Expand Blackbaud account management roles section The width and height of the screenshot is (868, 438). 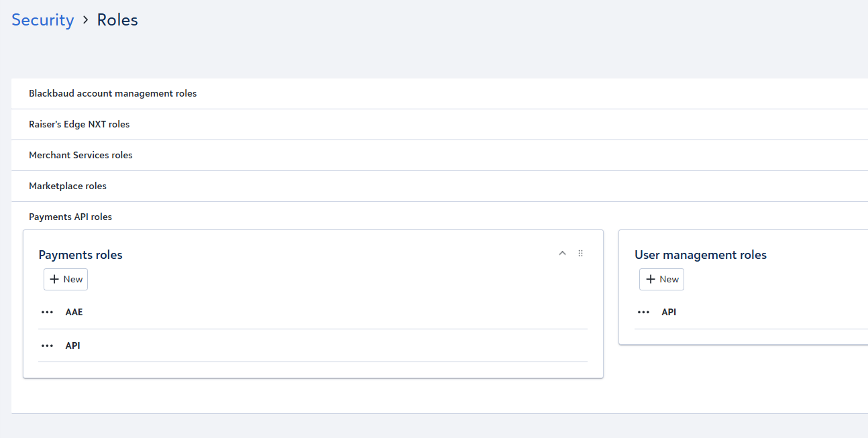[439, 94]
